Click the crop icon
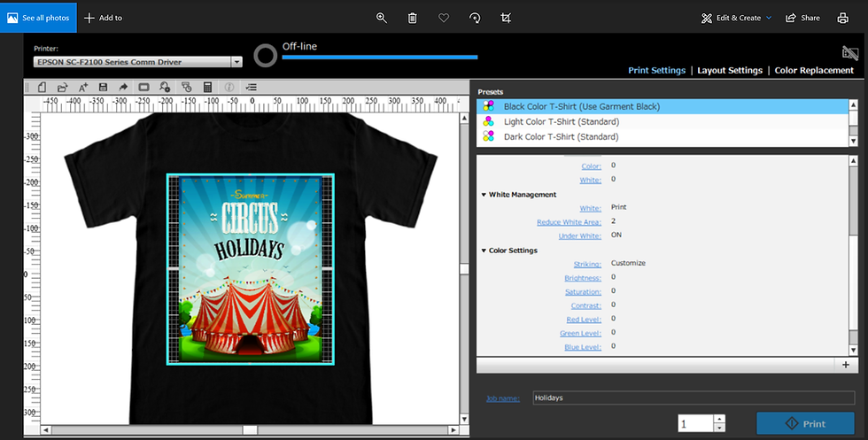Viewport: 868px width, 440px height. (x=506, y=18)
